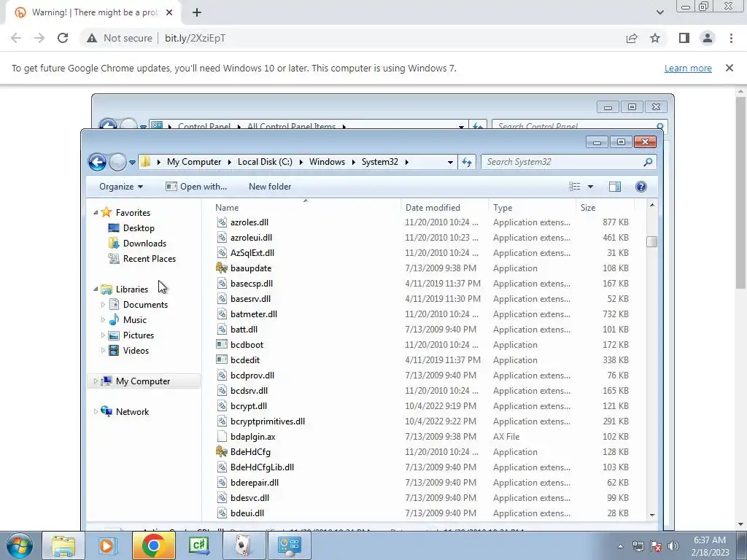
Task: Open the Organize menu
Action: (121, 187)
